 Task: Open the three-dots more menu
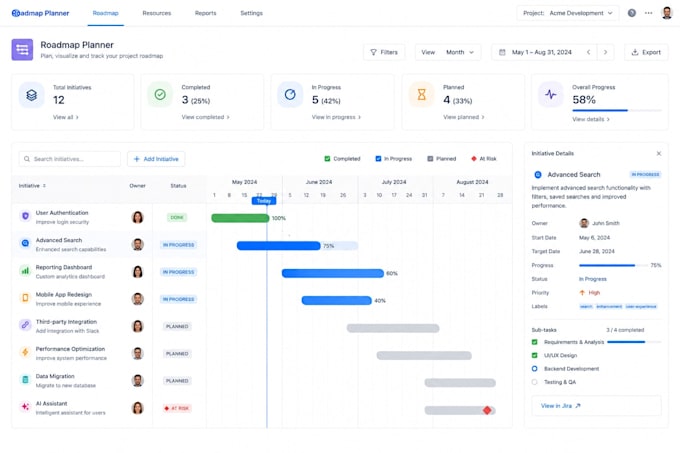pyautogui.click(x=648, y=13)
